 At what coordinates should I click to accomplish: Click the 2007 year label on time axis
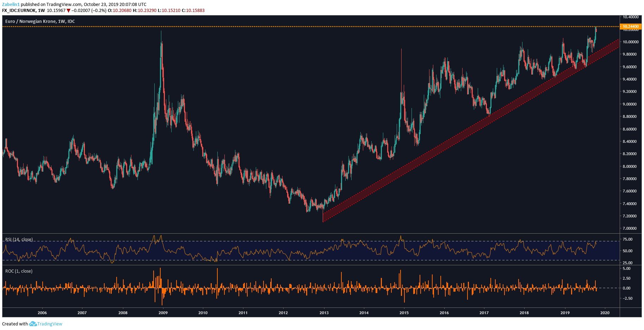[x=82, y=313]
